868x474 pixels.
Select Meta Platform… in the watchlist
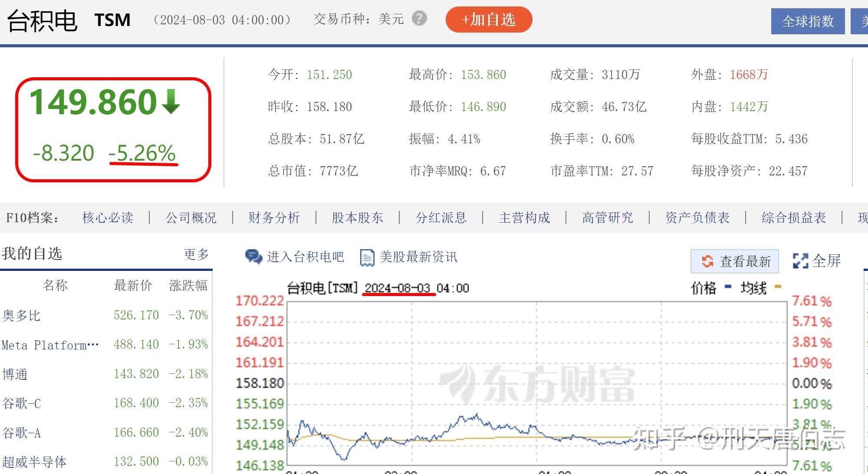point(50,345)
